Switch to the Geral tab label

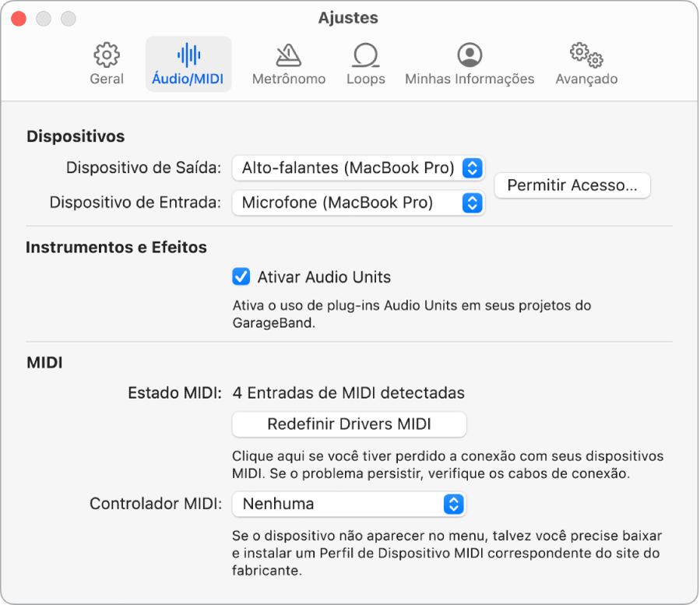coord(105,79)
